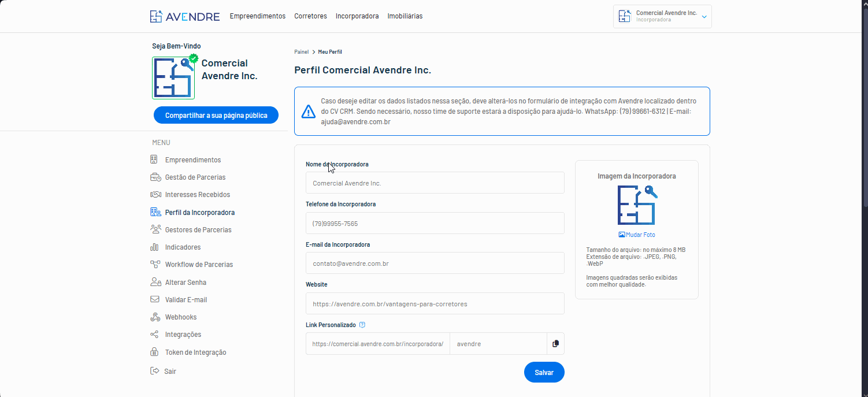Click the Perfil da Incorporadora sidebar icon
Viewport: 868px width, 397px height.
point(155,212)
